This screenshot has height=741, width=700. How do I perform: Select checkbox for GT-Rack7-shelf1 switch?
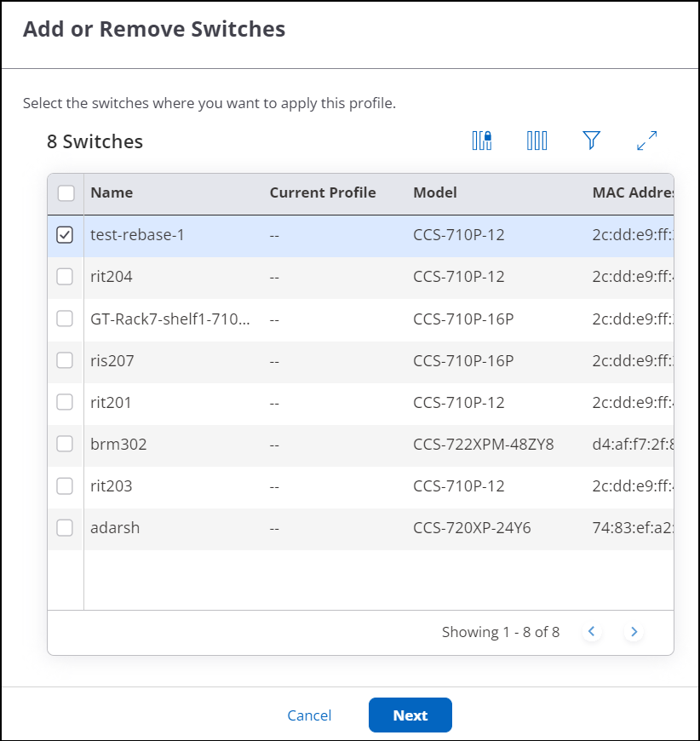65,319
